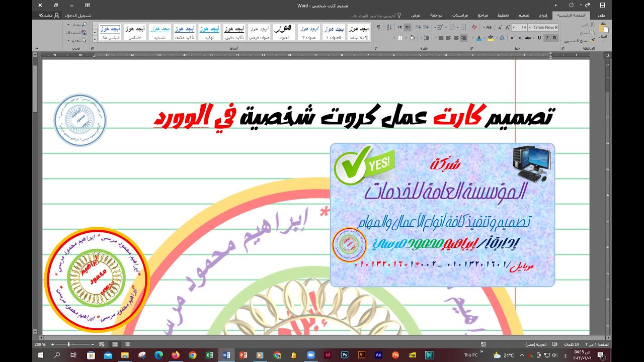The width and height of the screenshot is (644, 362).
Task: Click the Paste clipboard icon
Action: point(604,28)
